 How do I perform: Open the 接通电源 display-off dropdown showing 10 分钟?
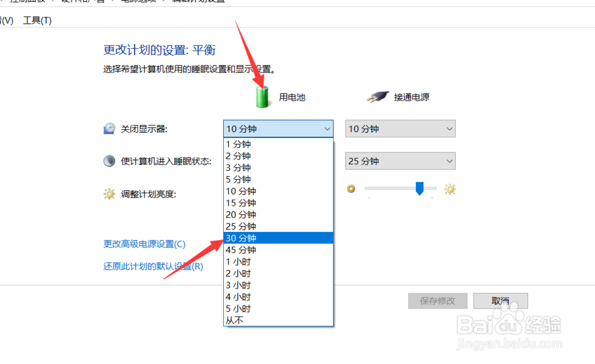pyautogui.click(x=400, y=128)
